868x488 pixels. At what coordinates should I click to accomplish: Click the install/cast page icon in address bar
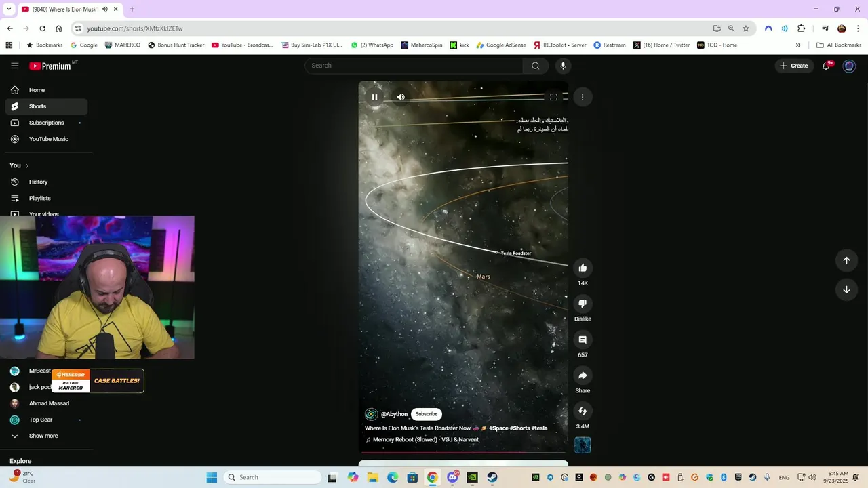click(717, 28)
